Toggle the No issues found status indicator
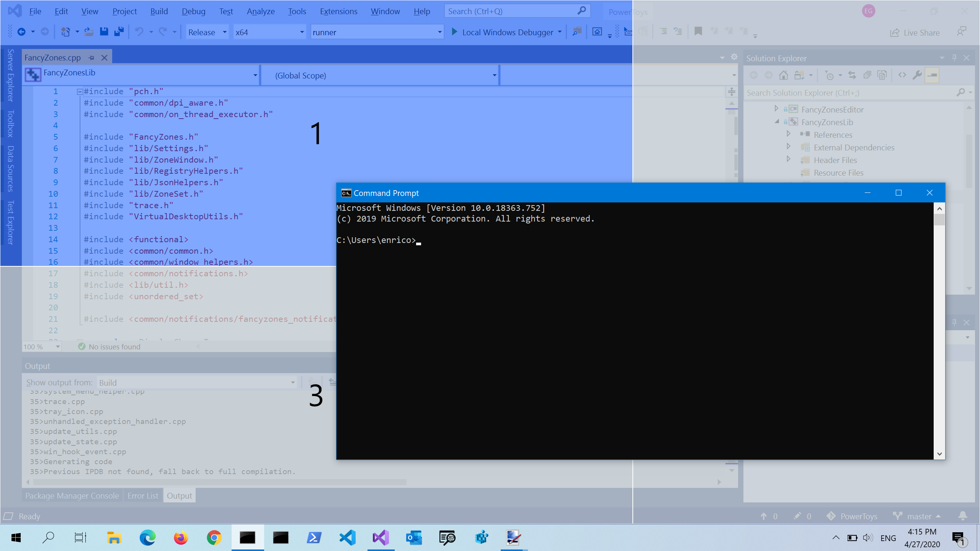The width and height of the screenshot is (980, 551). 108,346
